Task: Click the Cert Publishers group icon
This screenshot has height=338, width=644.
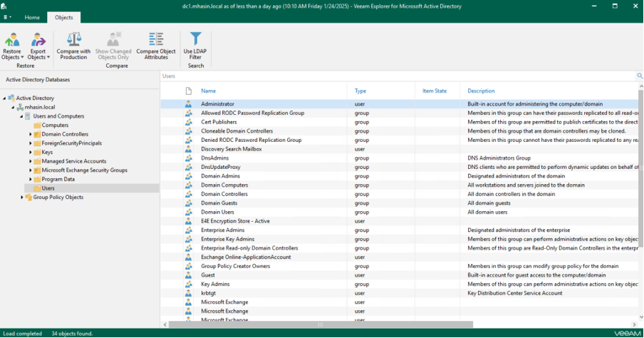Action: [188, 122]
